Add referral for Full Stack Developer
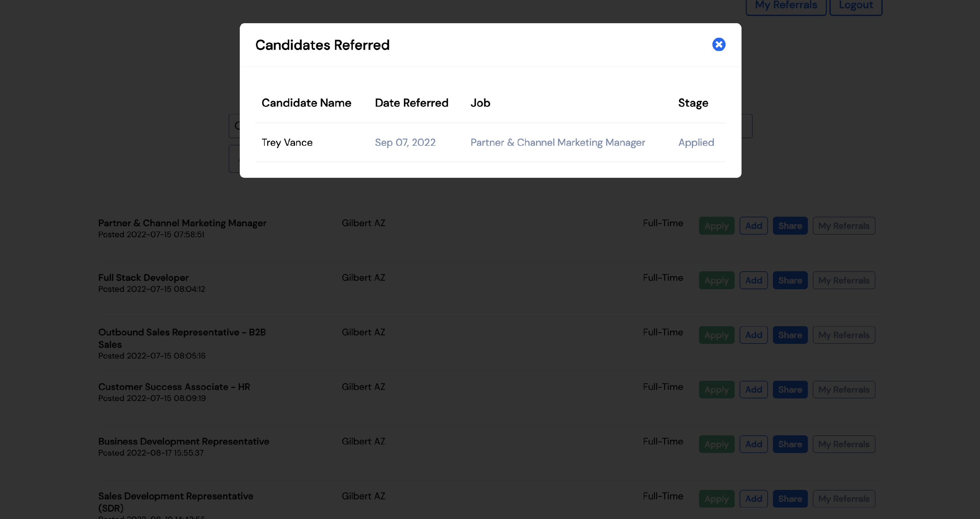The width and height of the screenshot is (980, 519). tap(753, 280)
